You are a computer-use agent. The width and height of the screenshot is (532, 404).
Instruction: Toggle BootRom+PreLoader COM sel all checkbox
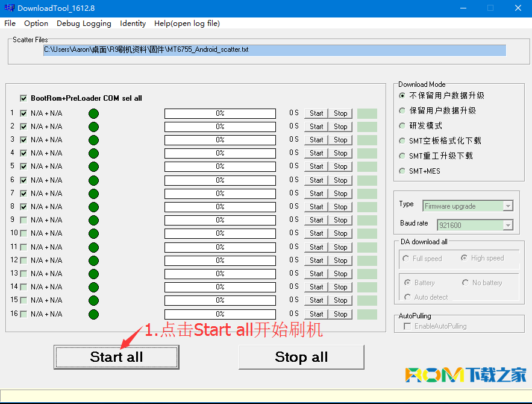click(23, 98)
